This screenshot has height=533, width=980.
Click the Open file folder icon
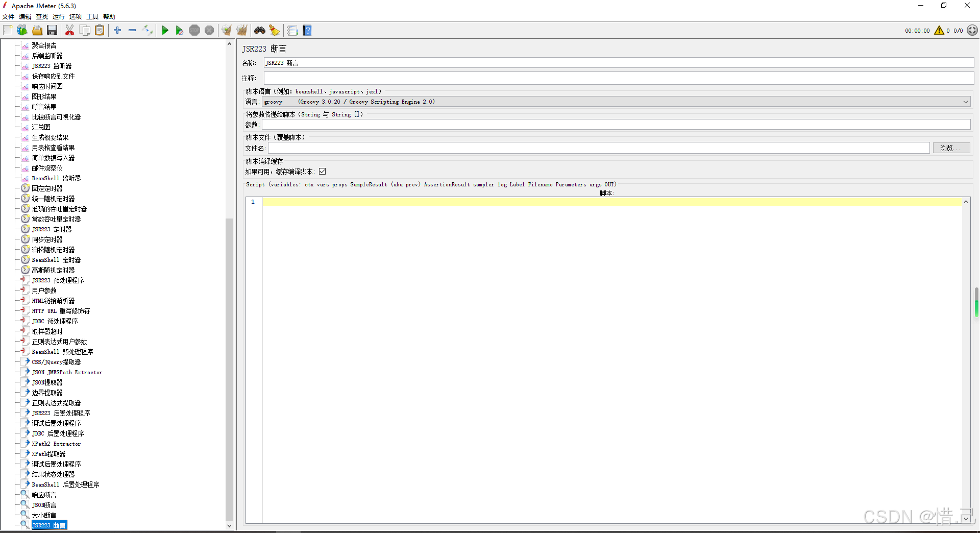pos(37,31)
